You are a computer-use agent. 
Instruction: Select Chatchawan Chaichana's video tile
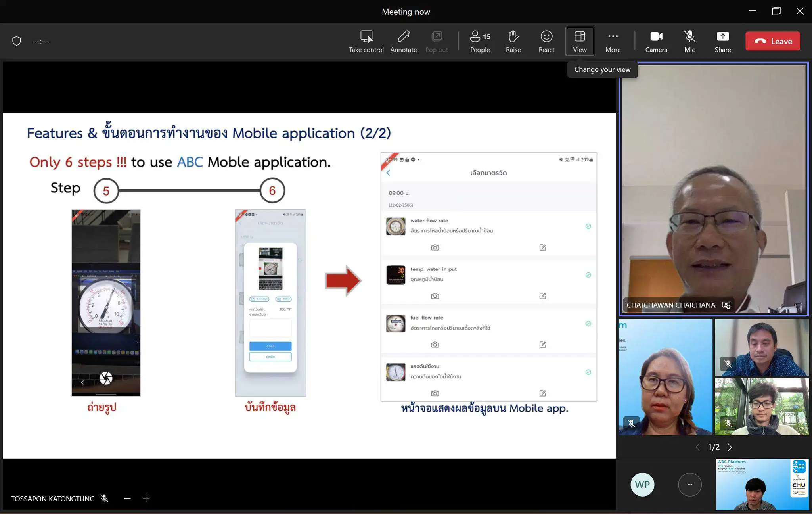tap(714, 189)
